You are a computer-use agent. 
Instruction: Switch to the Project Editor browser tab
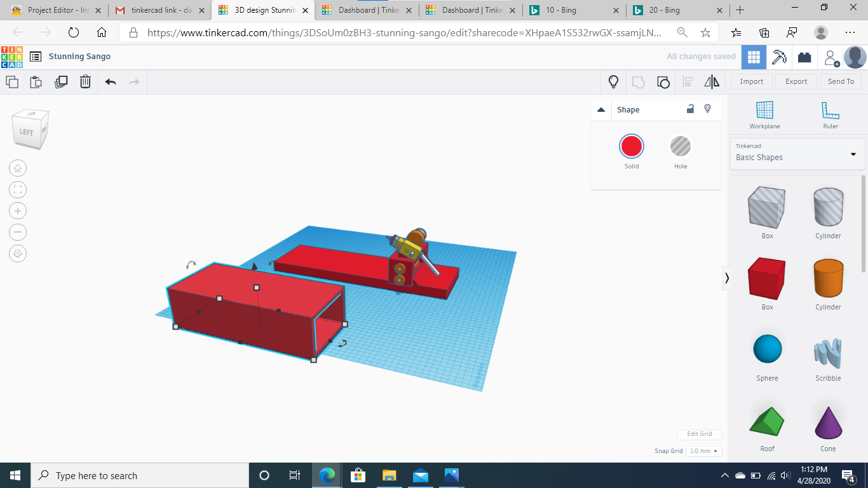pos(55,10)
